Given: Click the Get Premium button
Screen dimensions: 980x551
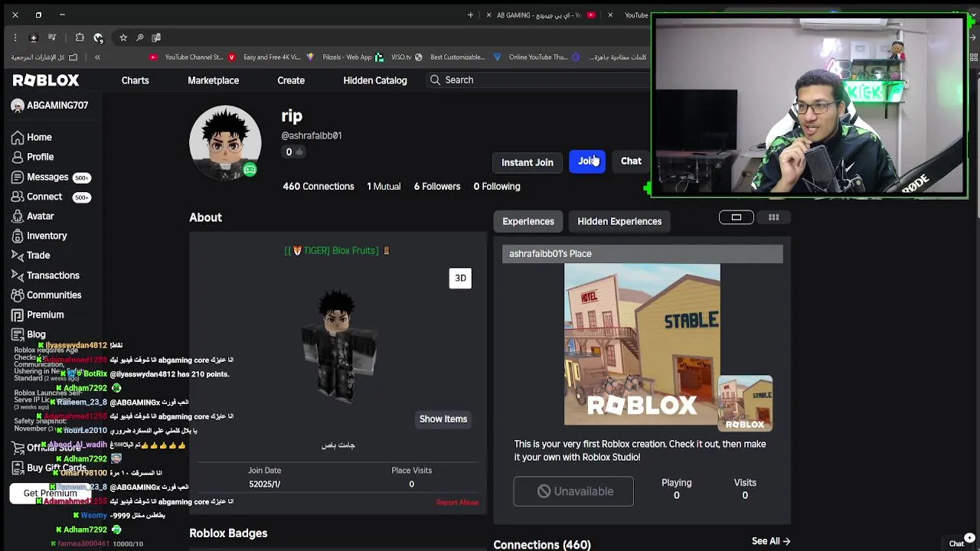Looking at the screenshot, I should tap(50, 494).
